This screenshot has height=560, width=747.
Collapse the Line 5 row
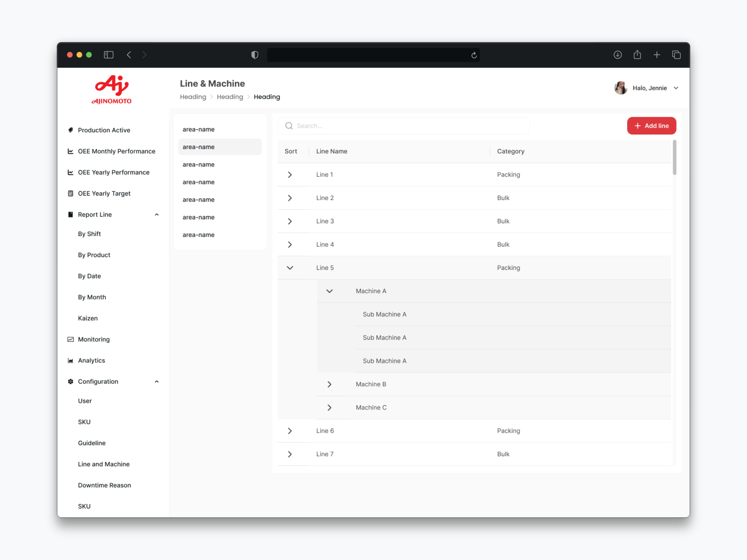pyautogui.click(x=290, y=268)
